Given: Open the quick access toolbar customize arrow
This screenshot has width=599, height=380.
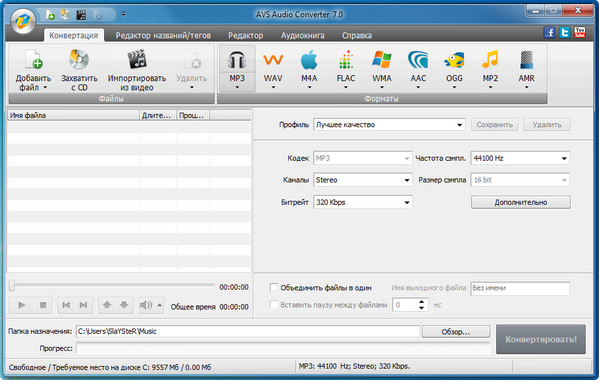Looking at the screenshot, I should [123, 15].
